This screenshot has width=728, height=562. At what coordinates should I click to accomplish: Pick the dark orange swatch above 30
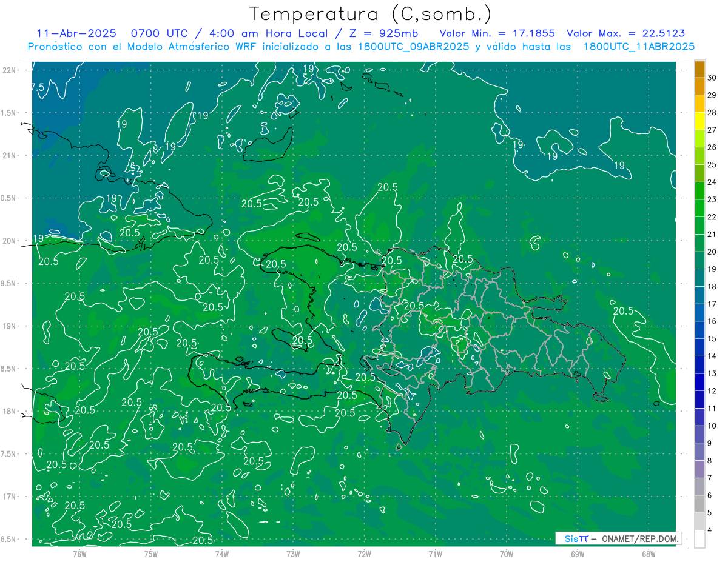coord(699,69)
